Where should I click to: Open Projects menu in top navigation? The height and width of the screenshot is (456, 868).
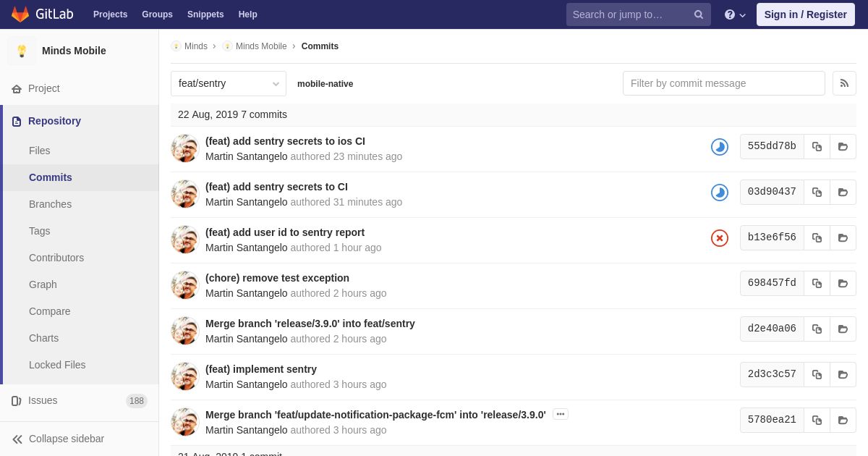click(x=110, y=14)
